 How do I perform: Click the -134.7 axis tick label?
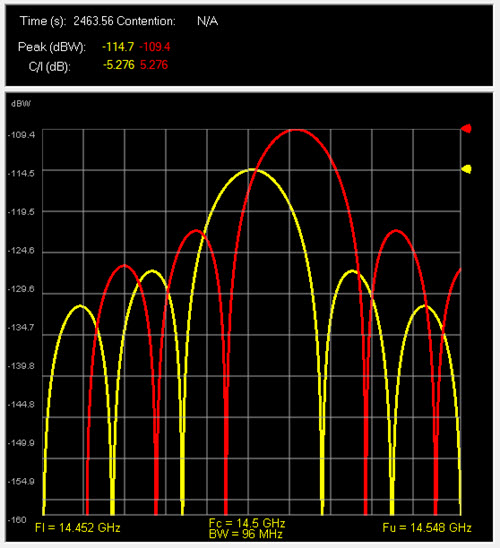click(x=21, y=327)
